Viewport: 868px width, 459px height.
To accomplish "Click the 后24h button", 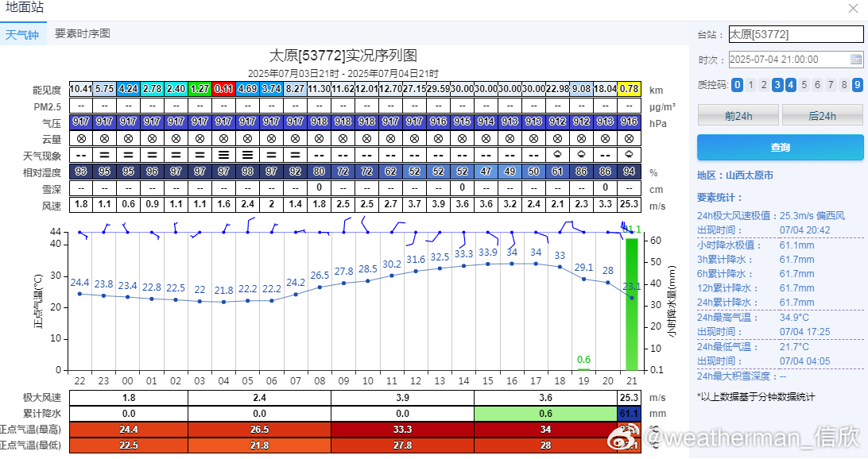I will (822, 116).
